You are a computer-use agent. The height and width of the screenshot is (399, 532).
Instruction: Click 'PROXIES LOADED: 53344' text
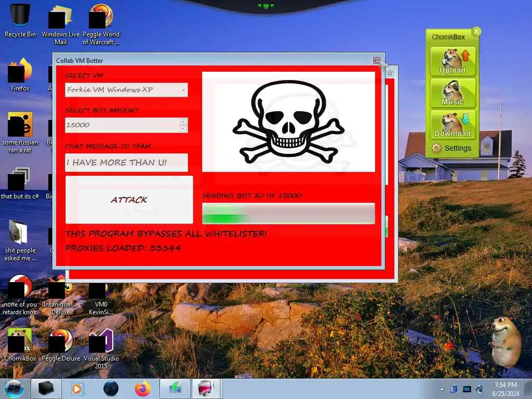pyautogui.click(x=123, y=248)
